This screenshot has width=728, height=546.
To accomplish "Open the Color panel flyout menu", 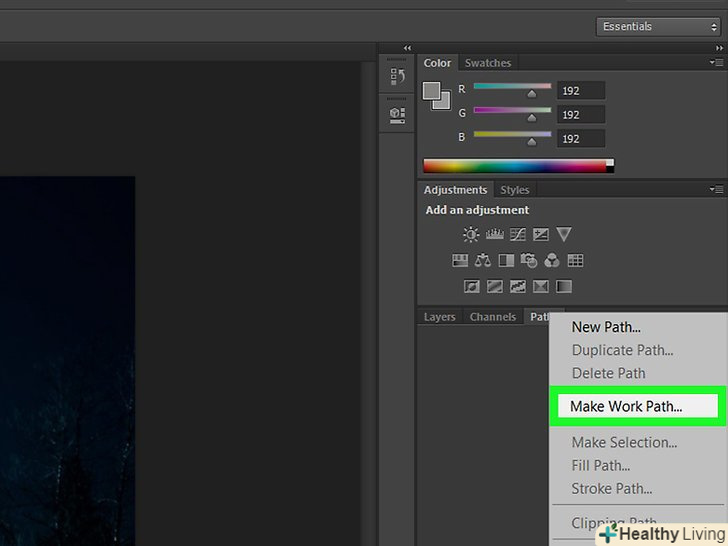I will 716,63.
